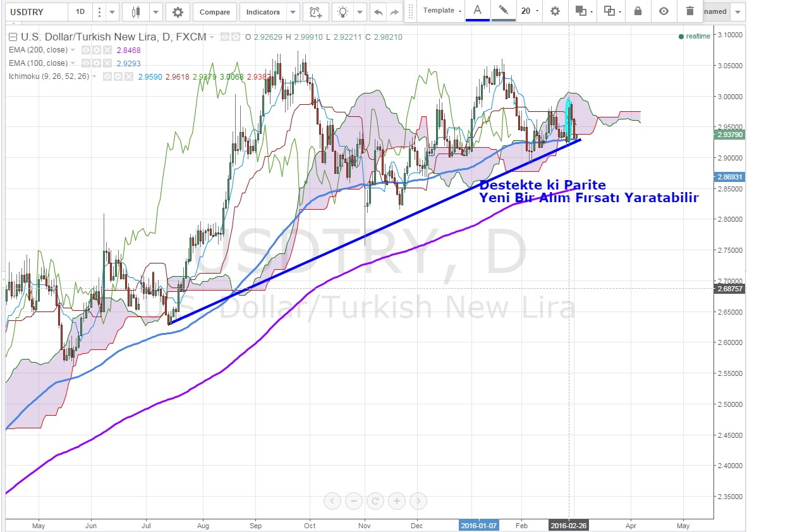Expand the Indicators dropdown arrow

(292, 12)
